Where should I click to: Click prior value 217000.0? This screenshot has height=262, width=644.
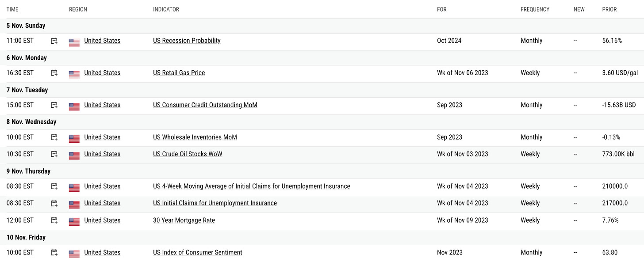click(615, 203)
